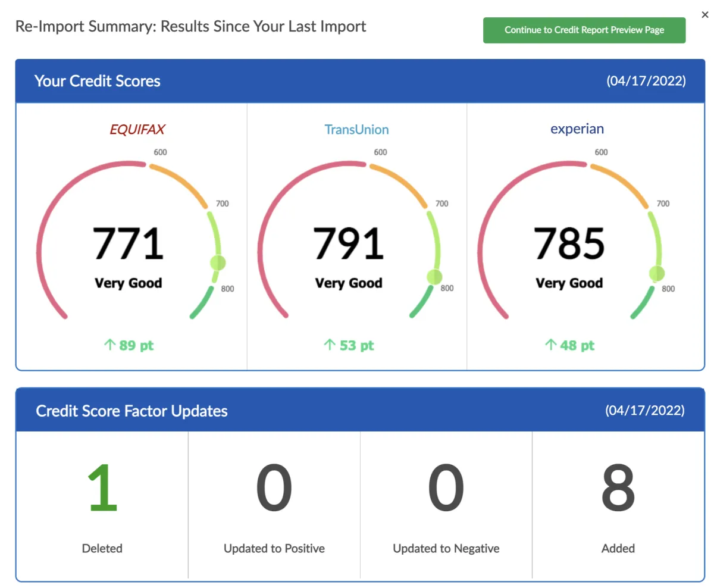Open the Updated to Positive count
The image size is (714, 588).
274,489
